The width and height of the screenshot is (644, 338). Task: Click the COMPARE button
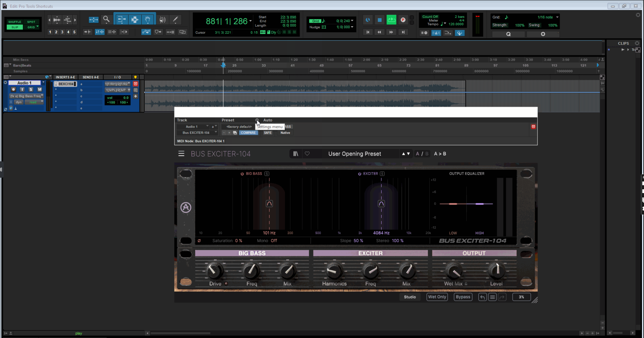248,133
